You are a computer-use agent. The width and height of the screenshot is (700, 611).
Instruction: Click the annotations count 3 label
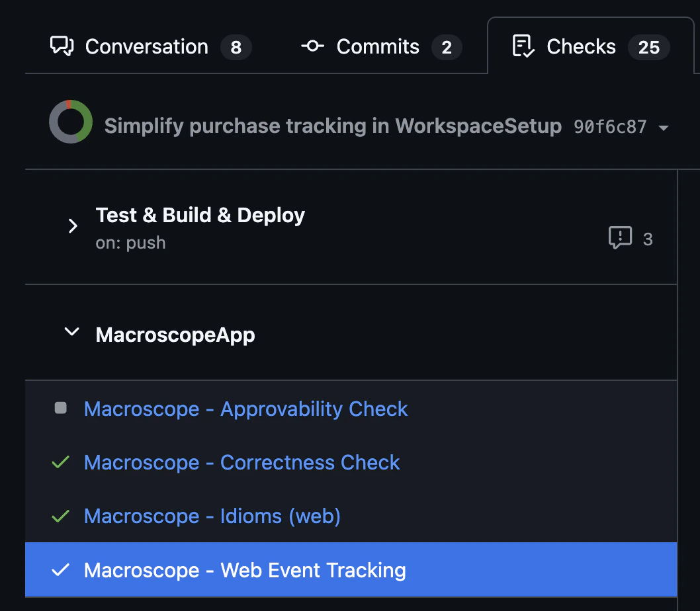click(648, 239)
